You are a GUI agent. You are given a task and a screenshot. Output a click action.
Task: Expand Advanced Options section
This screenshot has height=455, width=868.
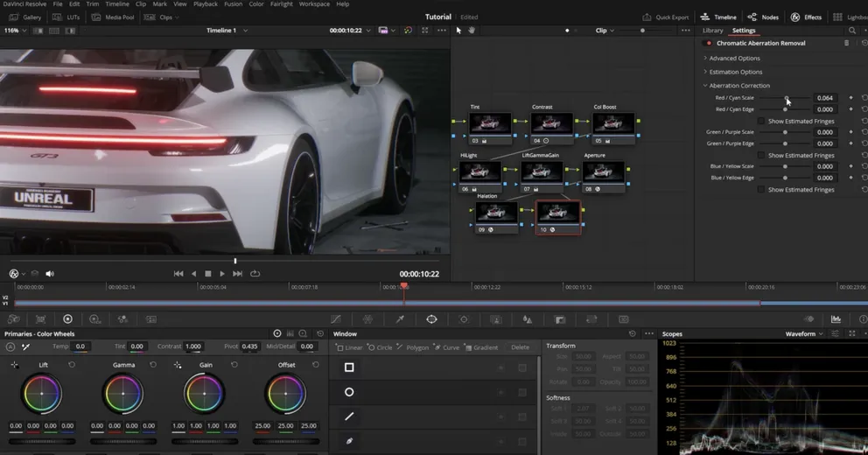click(x=731, y=58)
